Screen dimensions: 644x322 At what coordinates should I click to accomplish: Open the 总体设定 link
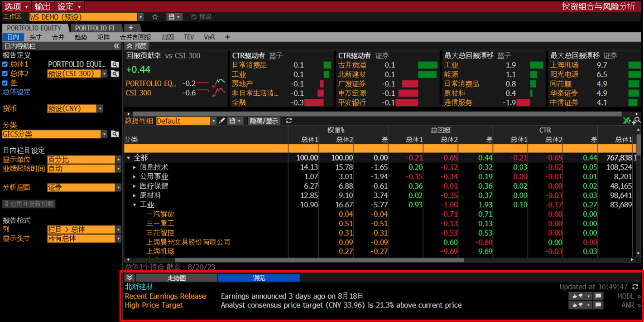click(17, 92)
